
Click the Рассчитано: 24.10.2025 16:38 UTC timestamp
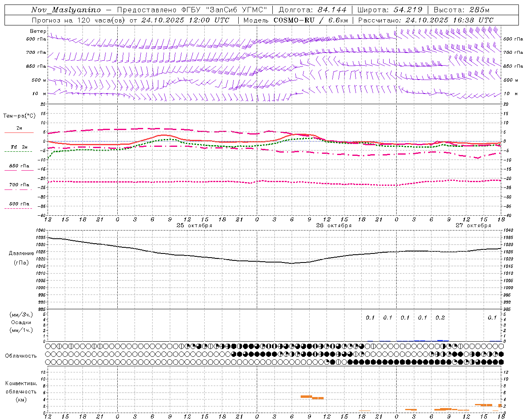(426, 20)
